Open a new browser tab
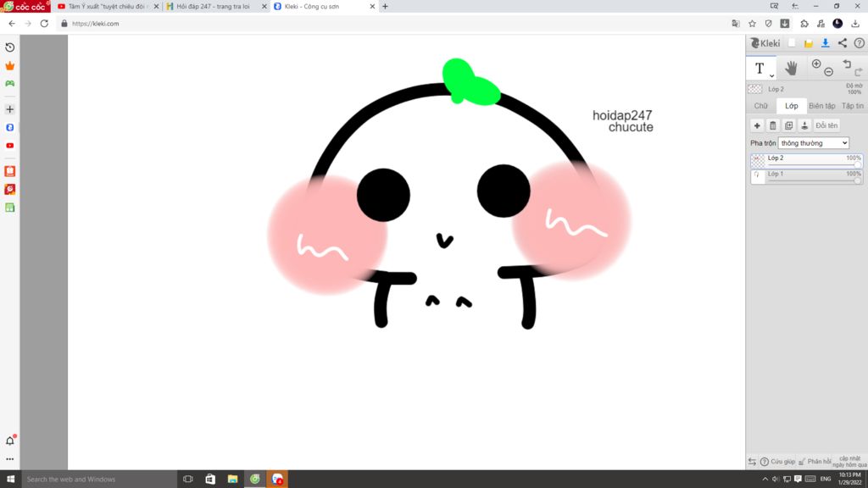 click(386, 7)
